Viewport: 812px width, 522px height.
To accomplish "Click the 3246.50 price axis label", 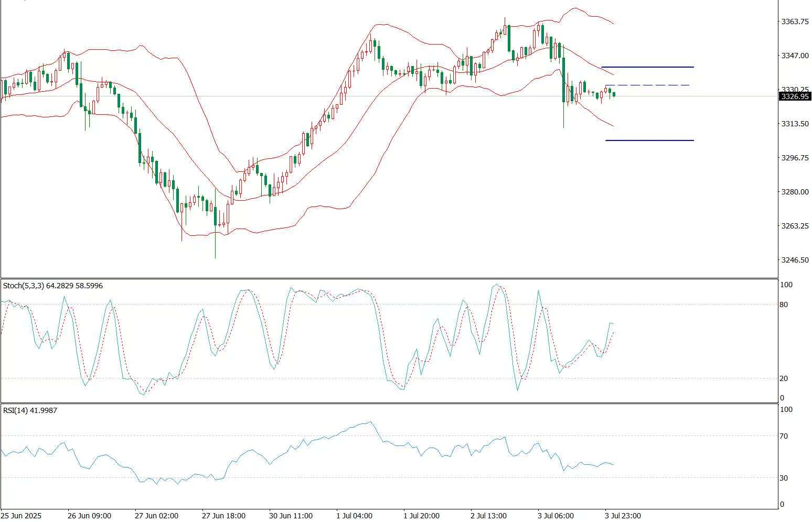I will click(795, 260).
